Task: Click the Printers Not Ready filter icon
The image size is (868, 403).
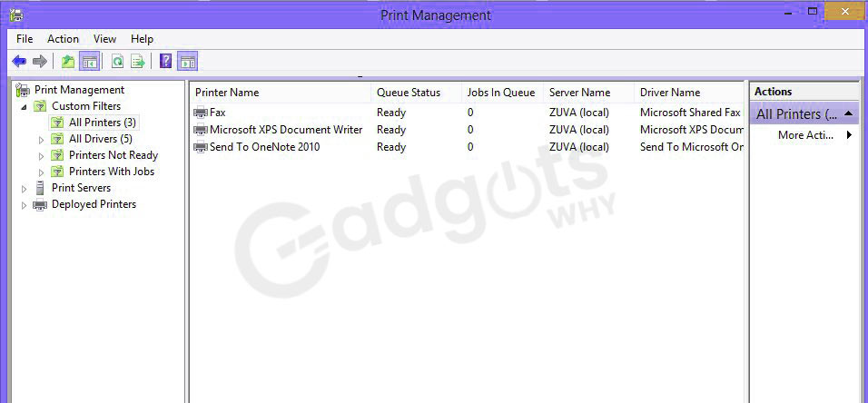Action: click(57, 155)
